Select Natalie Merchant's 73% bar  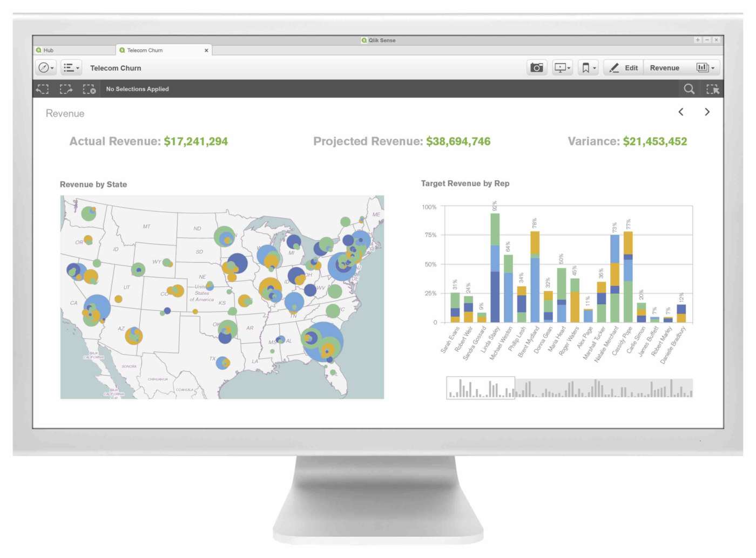(x=615, y=278)
